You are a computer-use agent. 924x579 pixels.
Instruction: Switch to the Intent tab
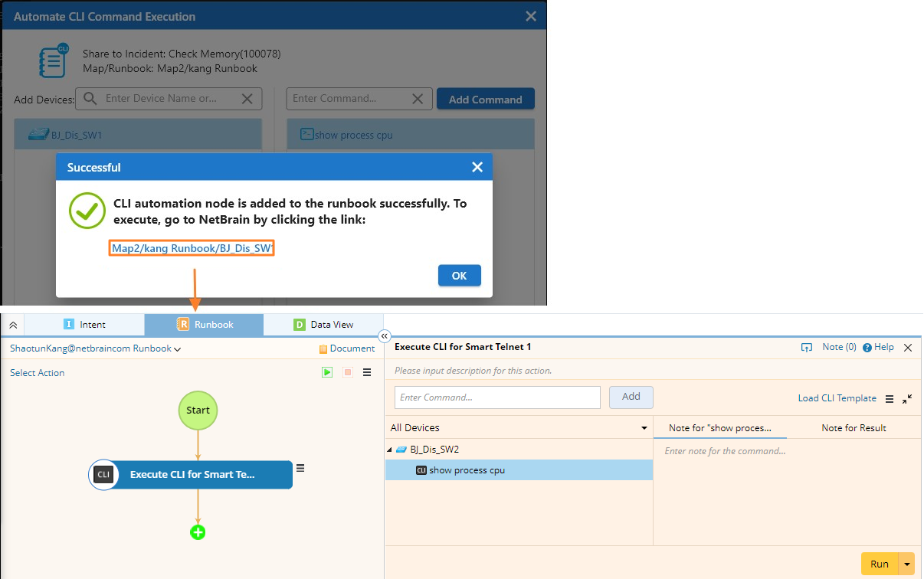tap(84, 325)
